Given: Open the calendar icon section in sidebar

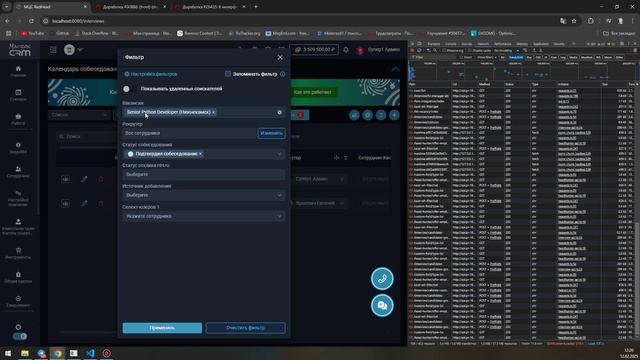Looking at the screenshot, I should click(x=18, y=95).
